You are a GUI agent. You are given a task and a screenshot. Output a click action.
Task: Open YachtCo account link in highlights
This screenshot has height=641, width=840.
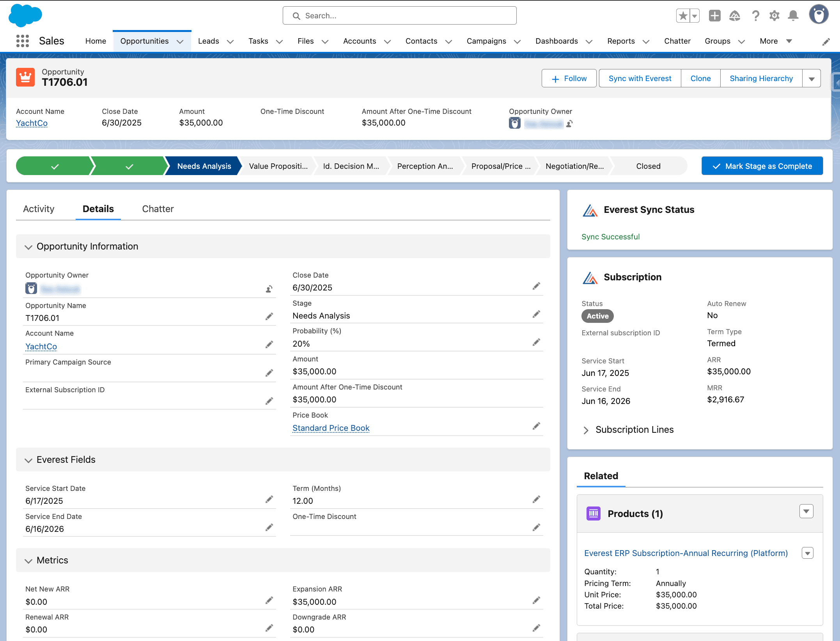pos(32,123)
